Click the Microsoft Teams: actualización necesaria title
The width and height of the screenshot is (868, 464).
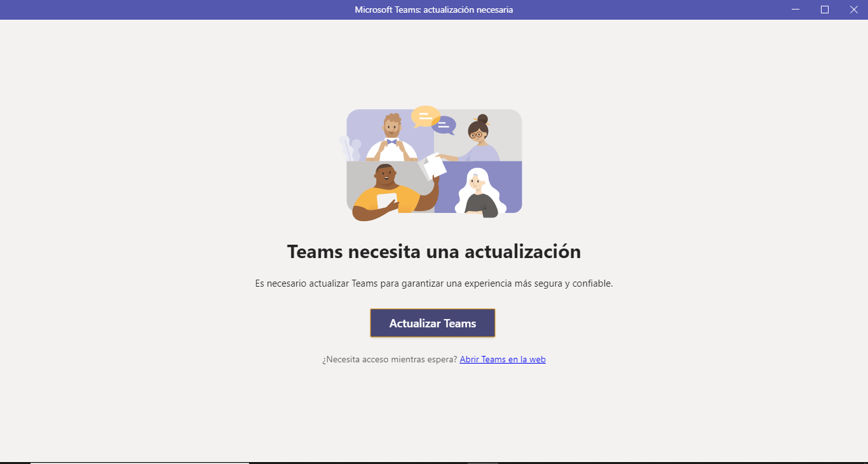pos(434,10)
